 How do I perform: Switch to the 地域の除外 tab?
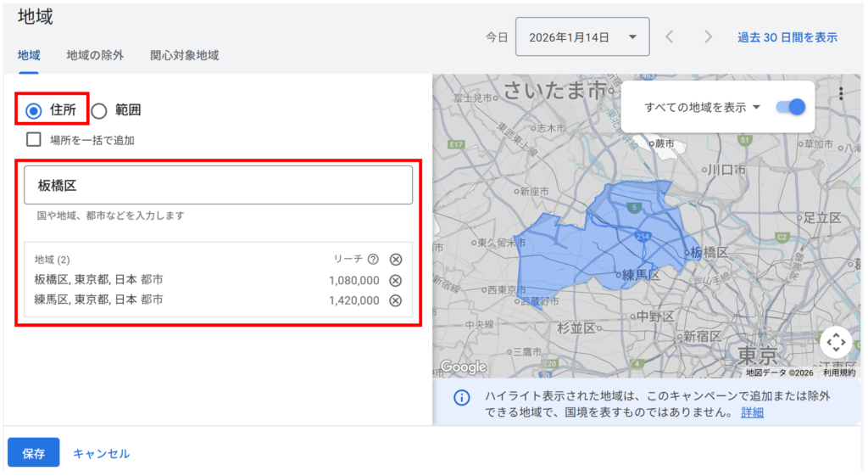tap(95, 55)
